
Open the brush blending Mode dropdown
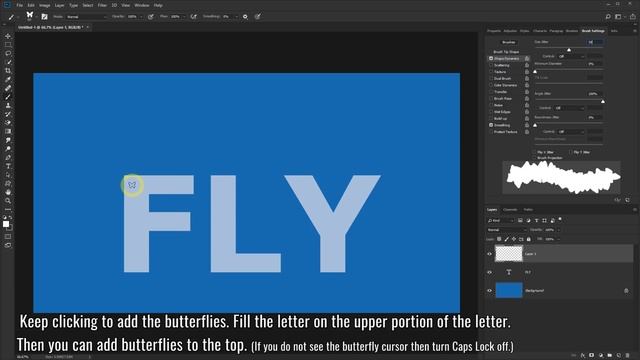(x=86, y=17)
